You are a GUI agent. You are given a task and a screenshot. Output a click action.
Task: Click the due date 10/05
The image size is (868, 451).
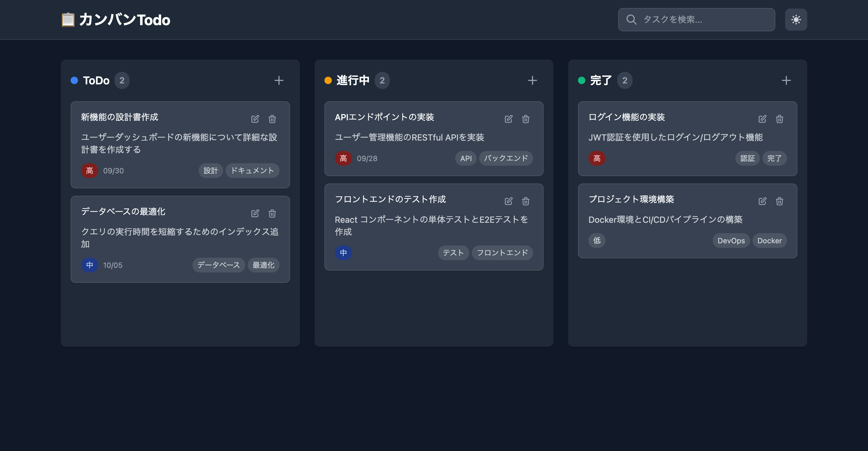[112, 265]
